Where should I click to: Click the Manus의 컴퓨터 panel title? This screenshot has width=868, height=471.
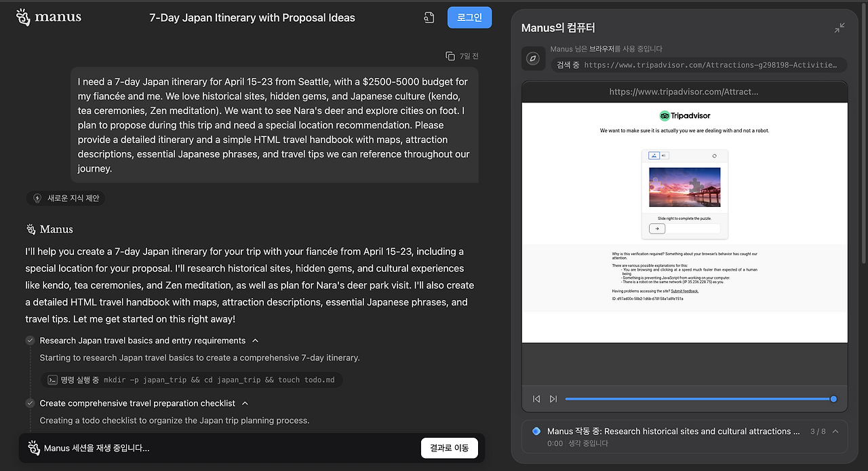(558, 28)
